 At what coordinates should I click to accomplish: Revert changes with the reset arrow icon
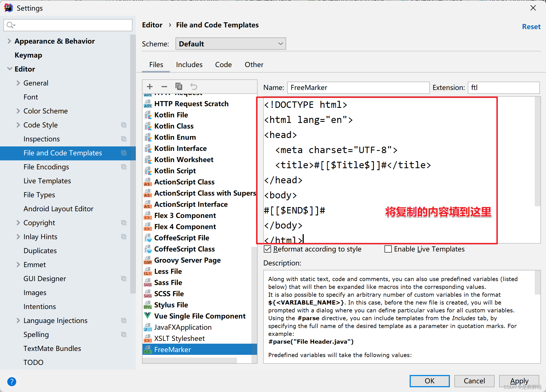pyautogui.click(x=193, y=87)
